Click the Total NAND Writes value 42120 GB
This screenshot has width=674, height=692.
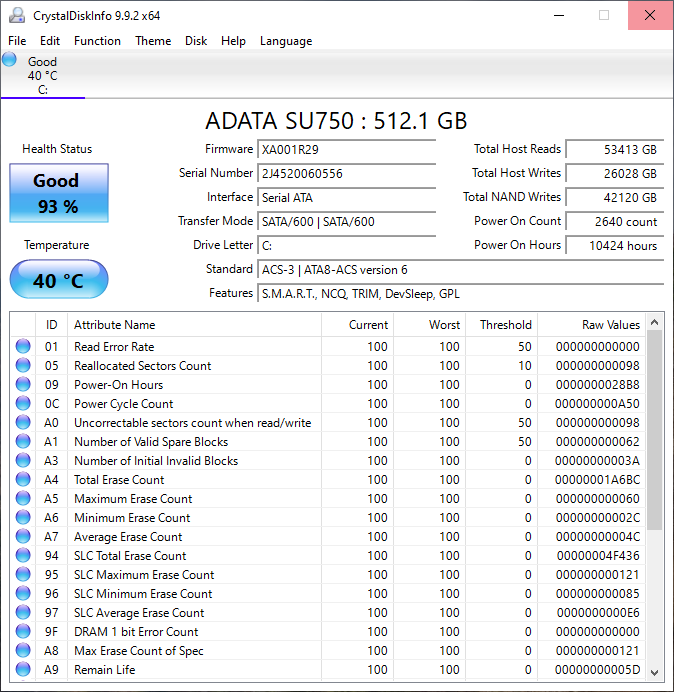(615, 197)
